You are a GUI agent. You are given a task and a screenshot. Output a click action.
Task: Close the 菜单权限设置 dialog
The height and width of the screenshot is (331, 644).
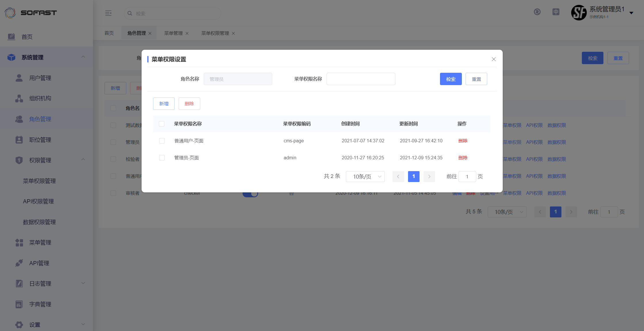[x=494, y=59]
